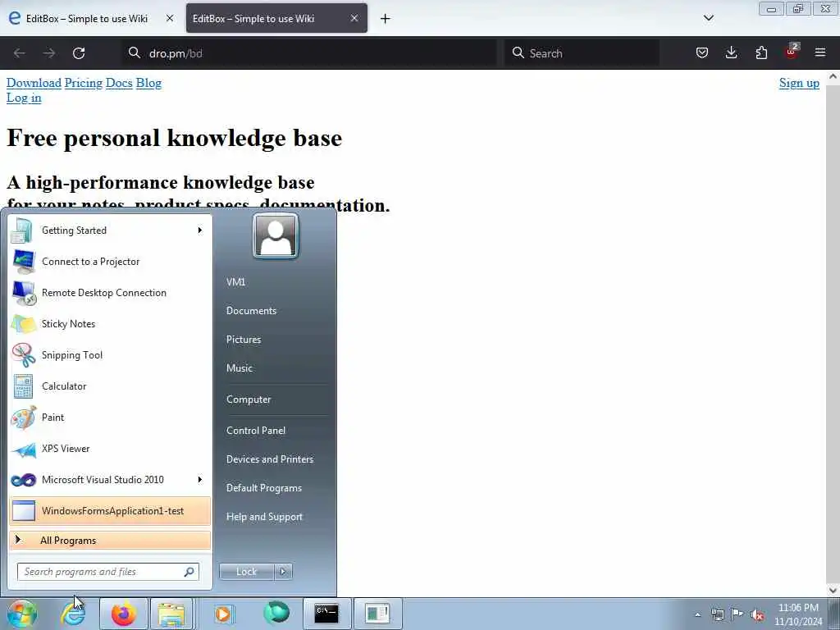Follow the Sign up link
The image size is (840, 630).
[799, 83]
